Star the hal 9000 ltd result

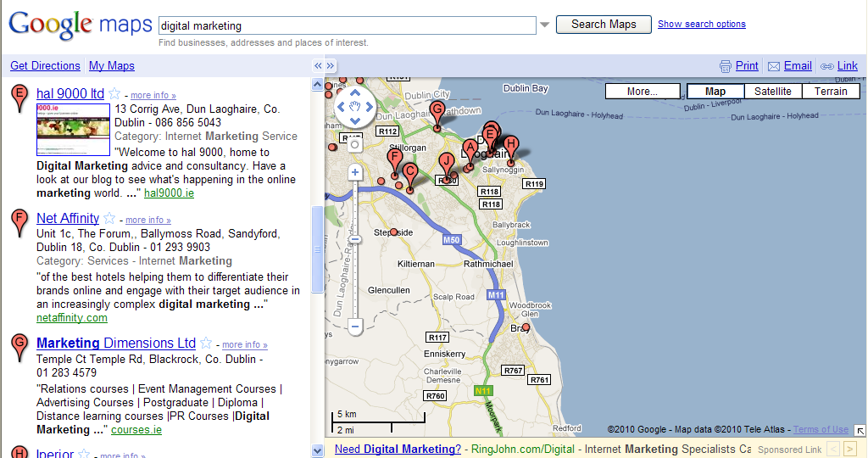pos(114,93)
